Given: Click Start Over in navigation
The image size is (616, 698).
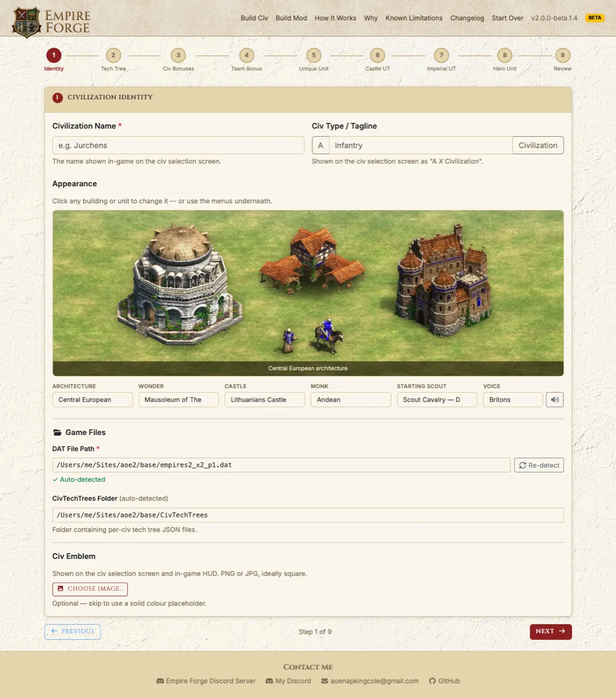Looking at the screenshot, I should click(x=508, y=18).
